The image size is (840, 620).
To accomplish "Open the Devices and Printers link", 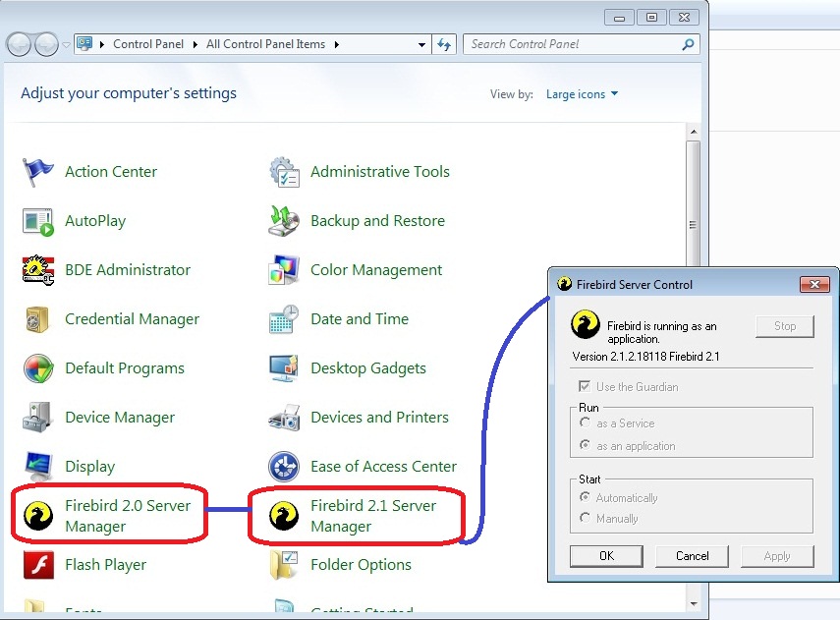I will point(380,418).
